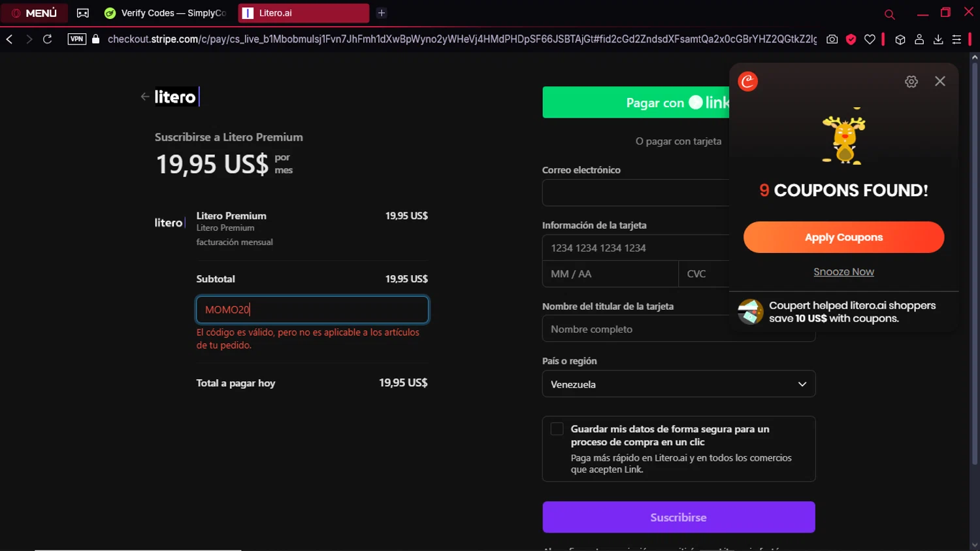Open the red ad blocker shield icon

(x=851, y=39)
